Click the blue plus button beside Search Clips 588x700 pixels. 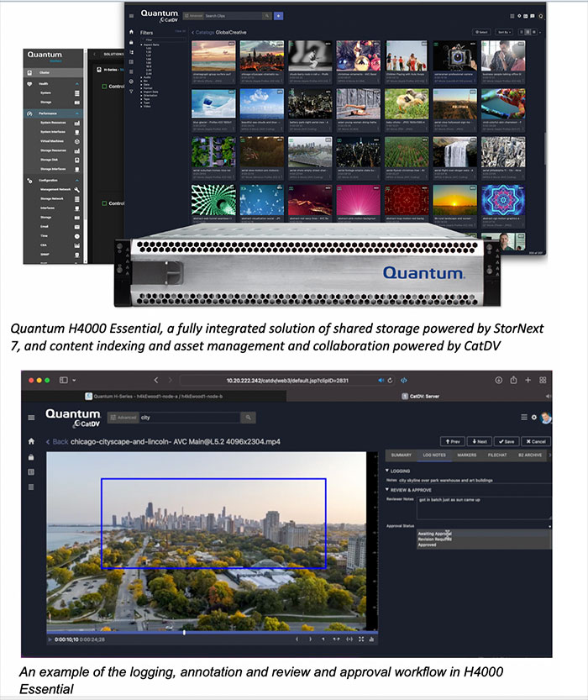coord(278,16)
